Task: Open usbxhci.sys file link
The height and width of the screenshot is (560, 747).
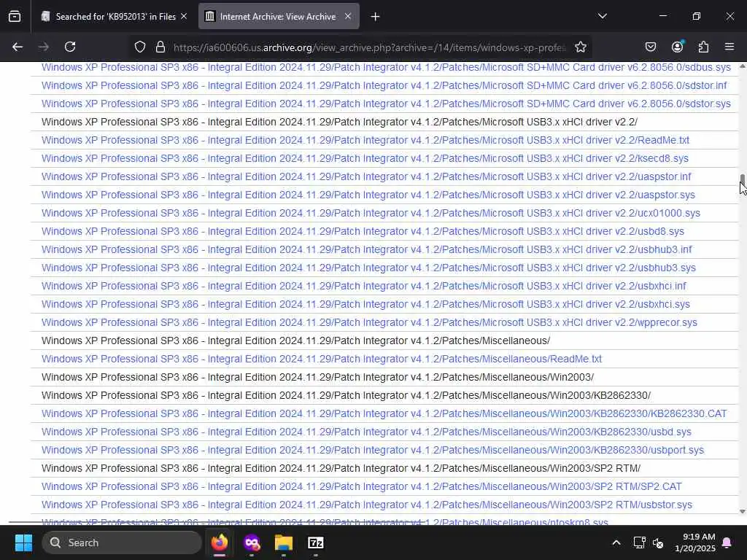Action: point(366,304)
